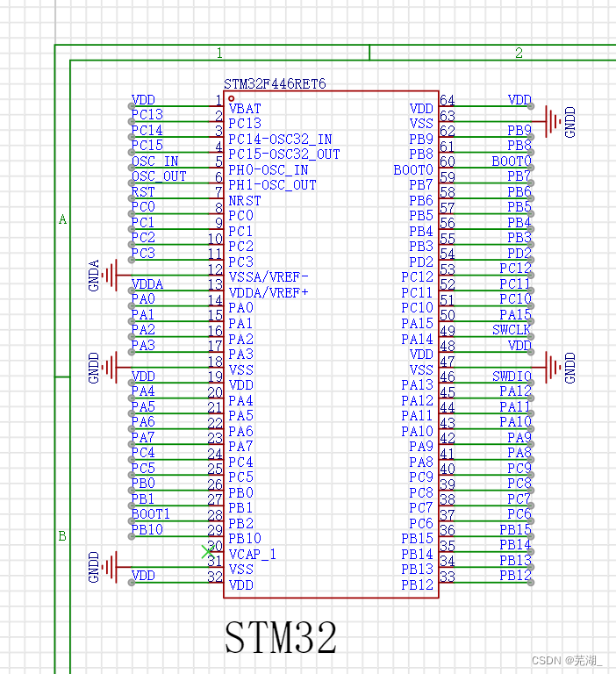
Task: Click the NRST pin name
Action: pos(245,201)
